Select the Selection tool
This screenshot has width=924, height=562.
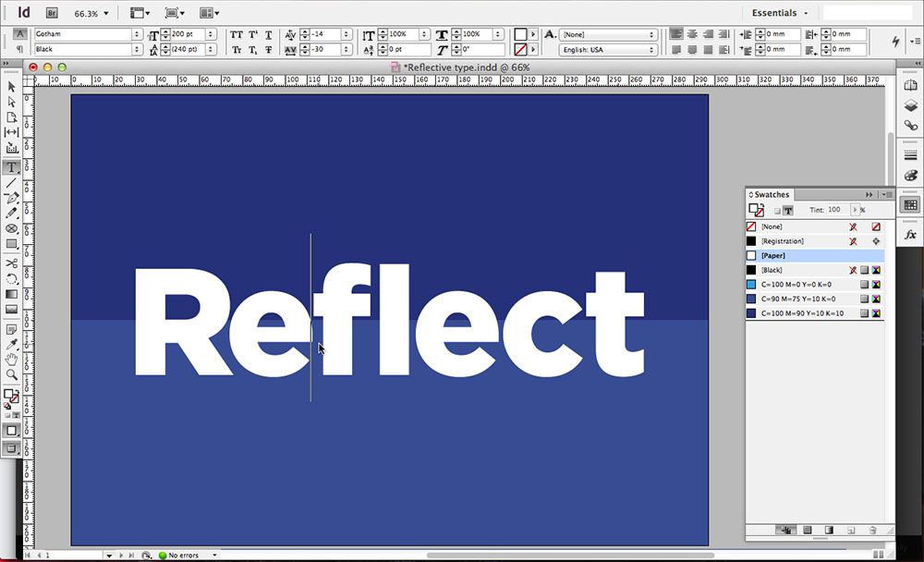(13, 84)
